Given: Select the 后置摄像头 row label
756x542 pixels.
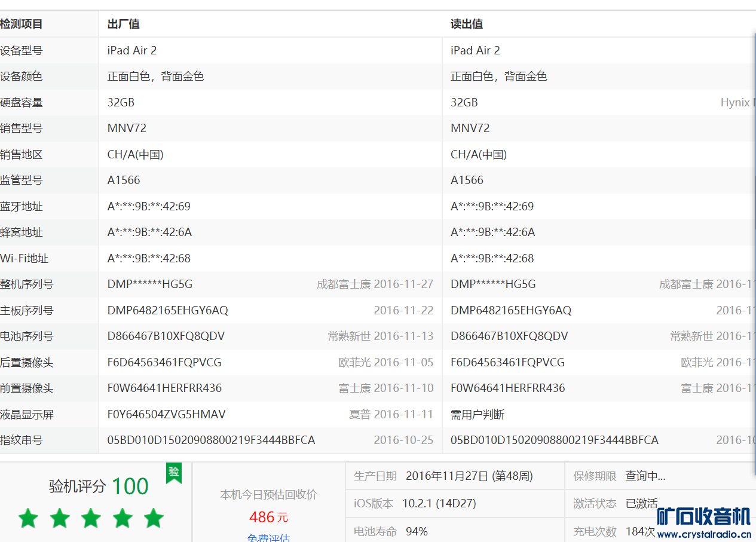Looking at the screenshot, I should [27, 363].
